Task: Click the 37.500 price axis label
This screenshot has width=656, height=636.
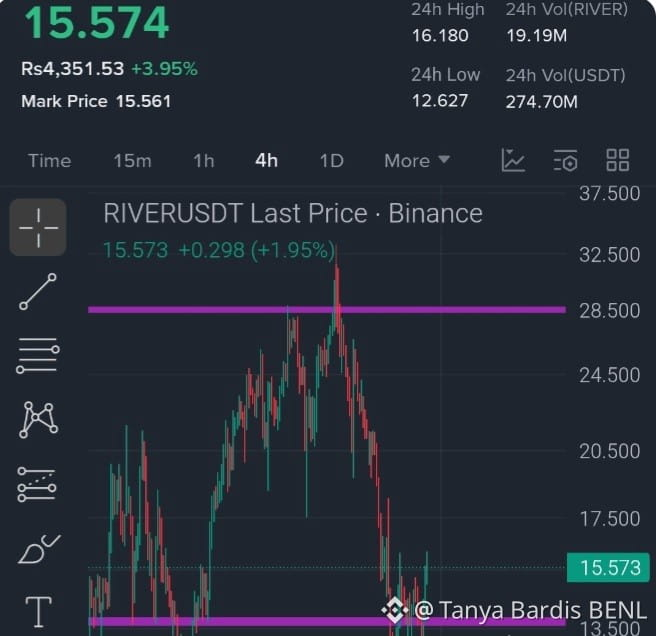Action: tap(609, 193)
